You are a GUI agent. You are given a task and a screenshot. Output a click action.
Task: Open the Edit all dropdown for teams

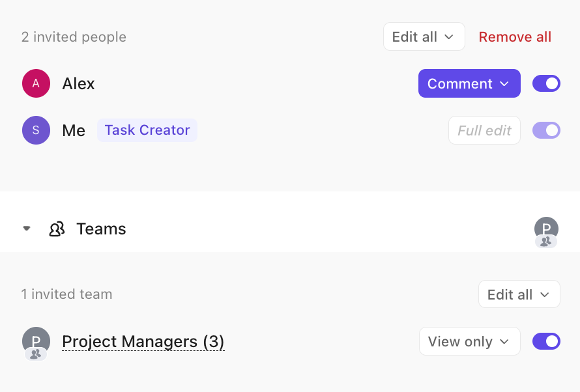tap(519, 294)
